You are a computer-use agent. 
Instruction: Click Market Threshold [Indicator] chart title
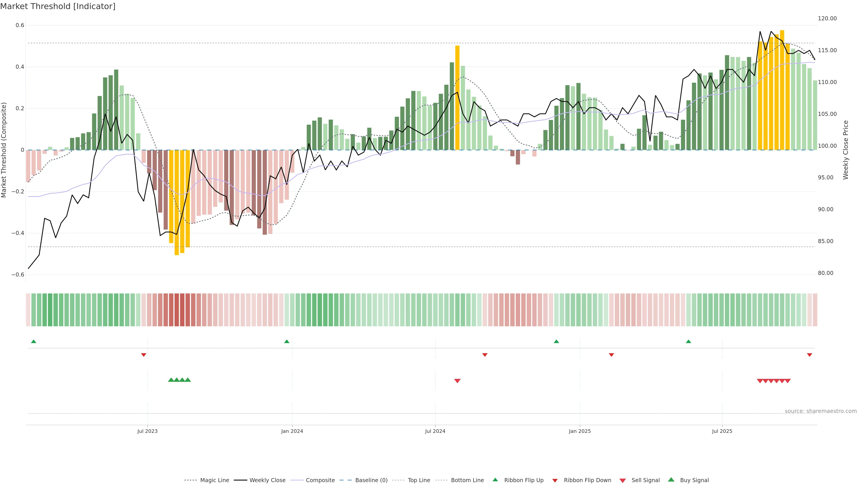[58, 6]
